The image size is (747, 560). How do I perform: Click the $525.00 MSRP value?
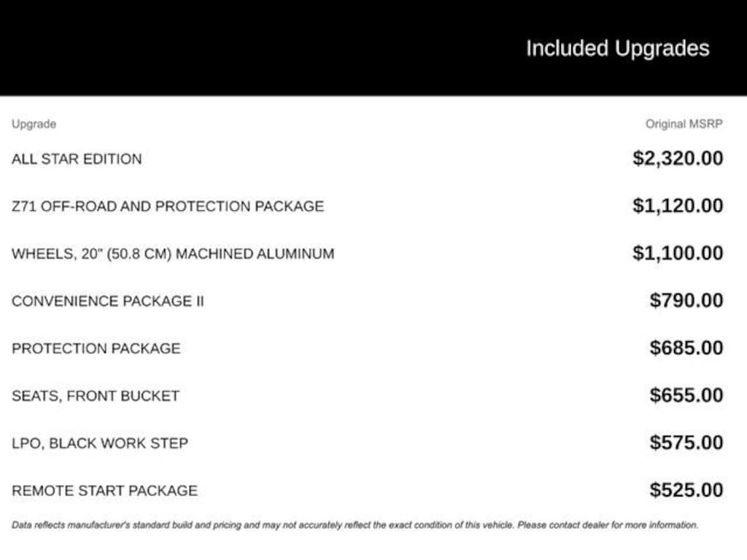pos(686,491)
